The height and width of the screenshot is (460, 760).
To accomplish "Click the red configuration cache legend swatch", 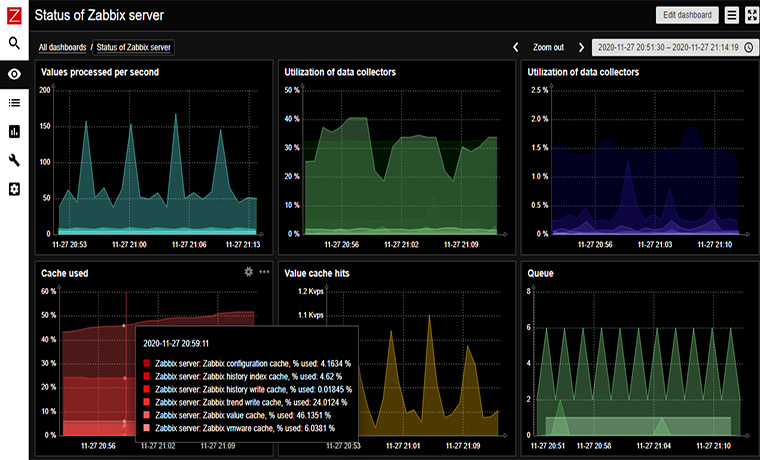I will click(x=146, y=363).
